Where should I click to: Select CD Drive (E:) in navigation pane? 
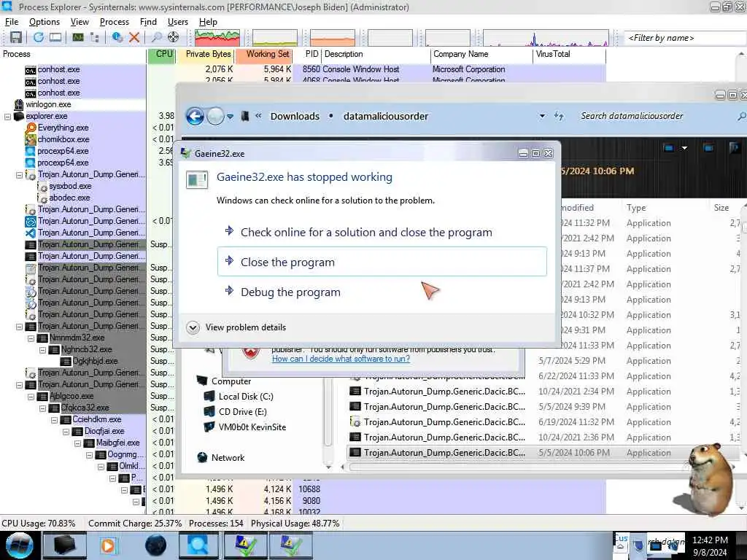(x=242, y=412)
